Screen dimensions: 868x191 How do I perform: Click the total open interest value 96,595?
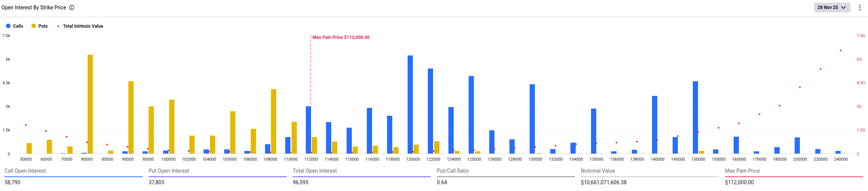point(301,182)
